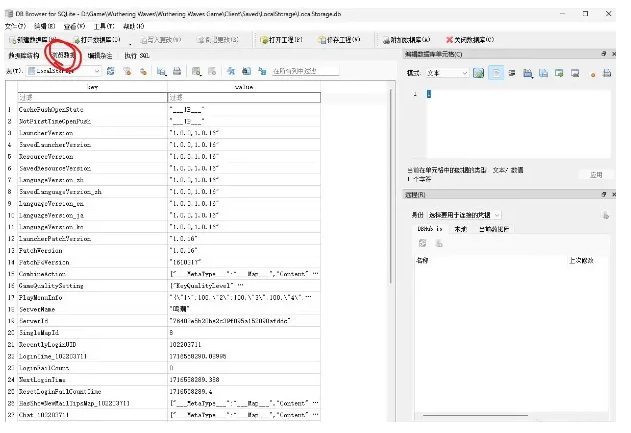This screenshot has width=631, height=433.
Task: Open the Remote panel identity dropdown
Action: pos(464,215)
